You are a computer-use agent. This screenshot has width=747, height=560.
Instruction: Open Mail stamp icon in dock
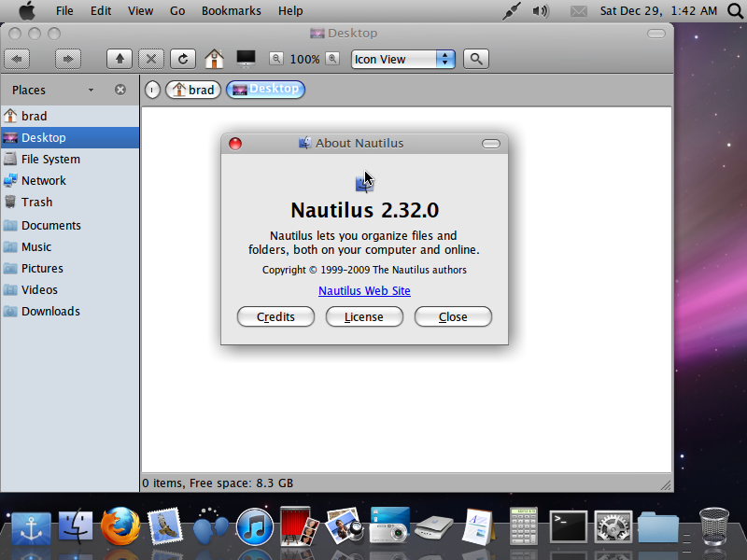165,526
